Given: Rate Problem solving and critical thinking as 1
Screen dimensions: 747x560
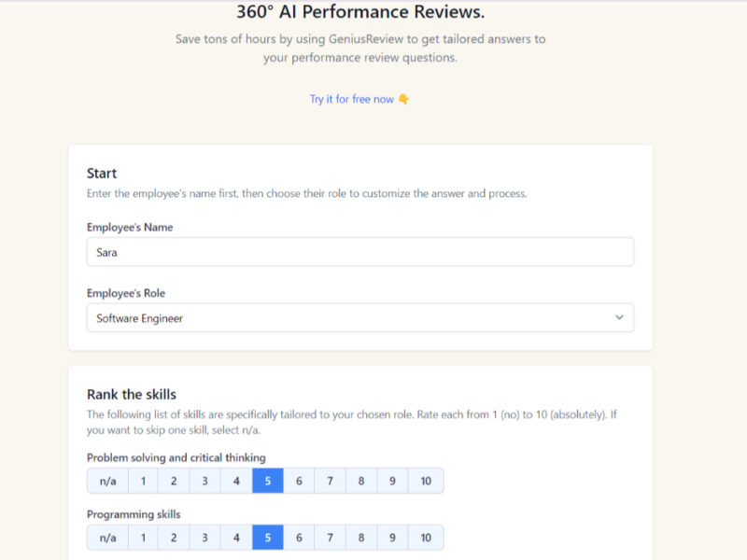Looking at the screenshot, I should pyautogui.click(x=143, y=481).
